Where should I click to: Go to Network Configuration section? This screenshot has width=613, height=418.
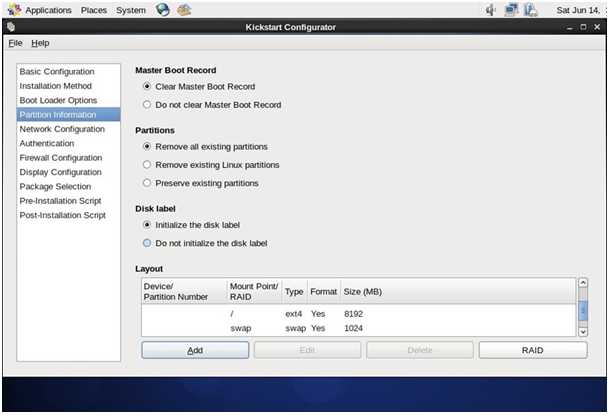[68, 129]
